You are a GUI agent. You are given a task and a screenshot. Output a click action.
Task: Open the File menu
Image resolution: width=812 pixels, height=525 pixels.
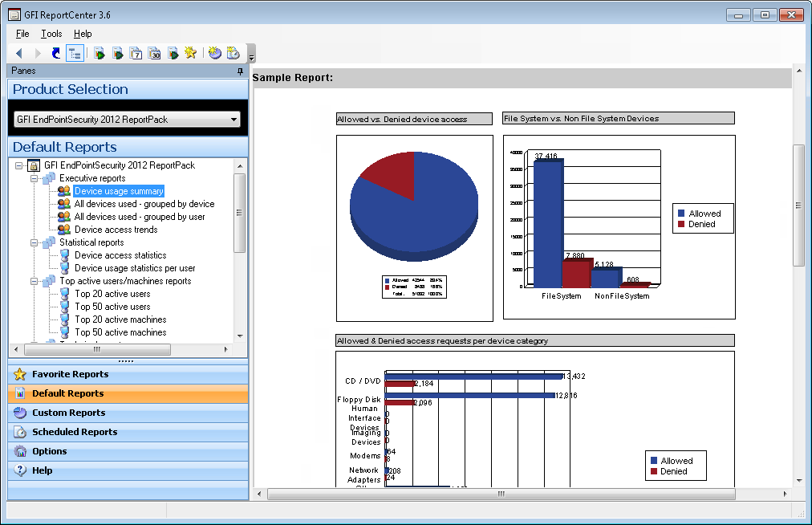click(22, 34)
